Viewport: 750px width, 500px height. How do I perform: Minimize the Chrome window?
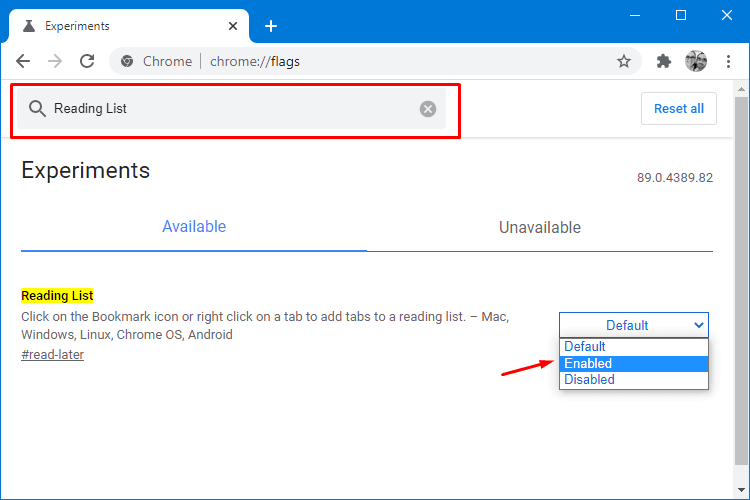(635, 16)
